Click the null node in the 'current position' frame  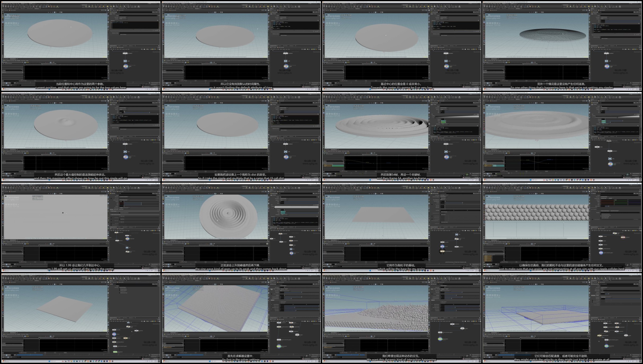(x=125, y=61)
